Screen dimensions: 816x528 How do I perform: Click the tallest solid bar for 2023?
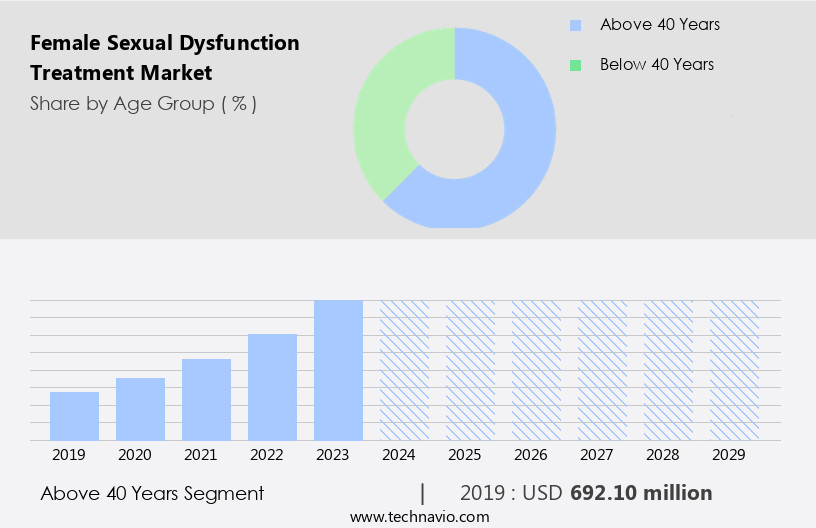click(x=338, y=370)
